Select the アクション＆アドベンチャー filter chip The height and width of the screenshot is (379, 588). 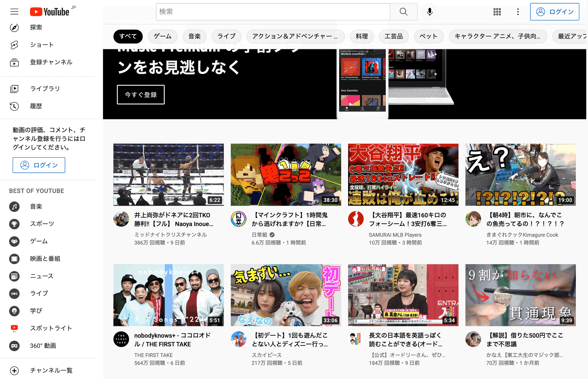pos(295,36)
